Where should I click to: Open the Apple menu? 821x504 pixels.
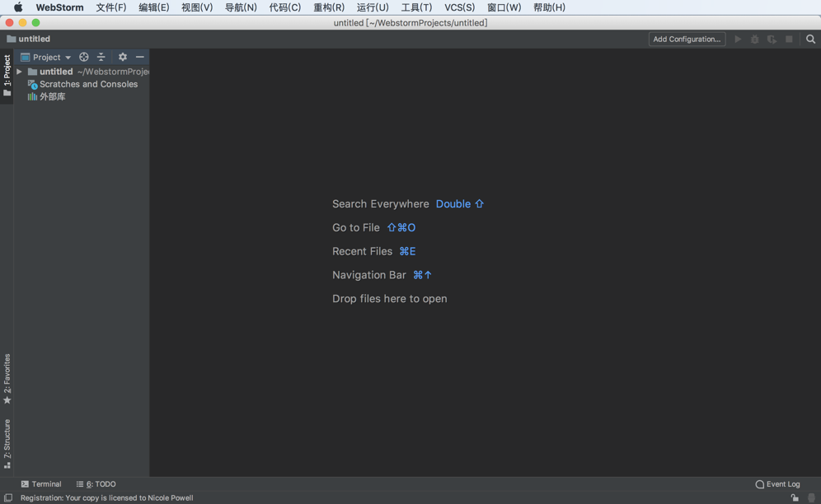[18, 7]
